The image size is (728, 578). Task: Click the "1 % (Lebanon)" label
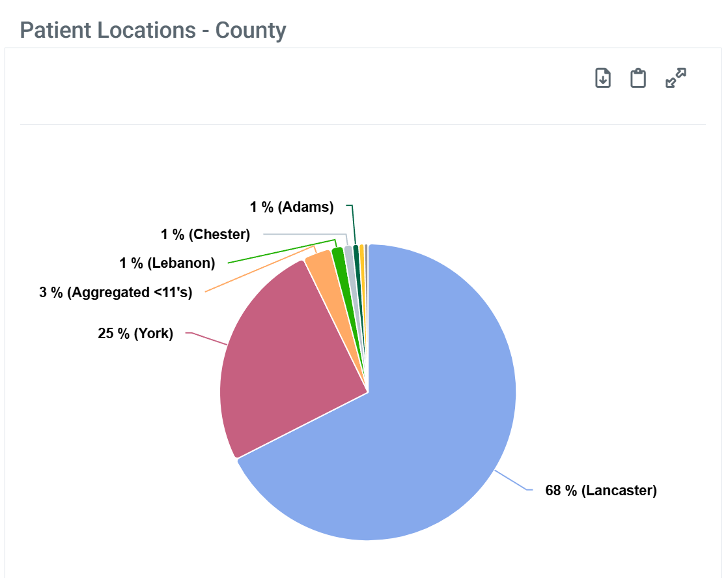[x=167, y=263]
